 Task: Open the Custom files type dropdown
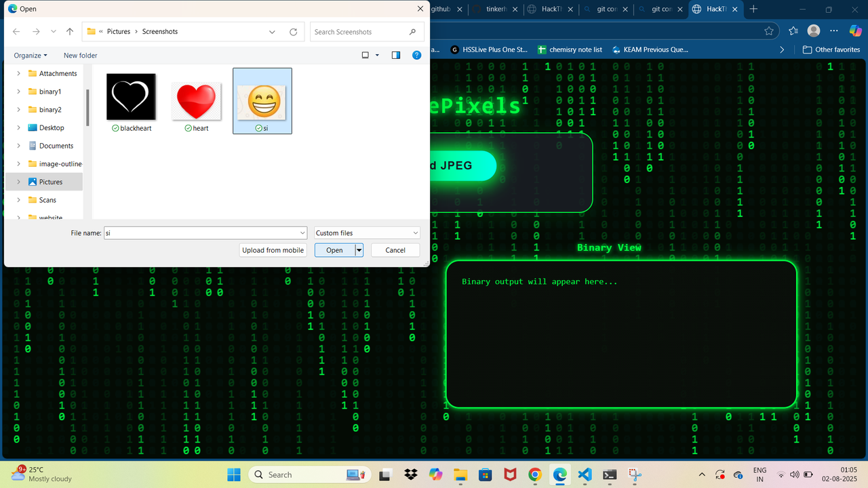[x=367, y=233]
